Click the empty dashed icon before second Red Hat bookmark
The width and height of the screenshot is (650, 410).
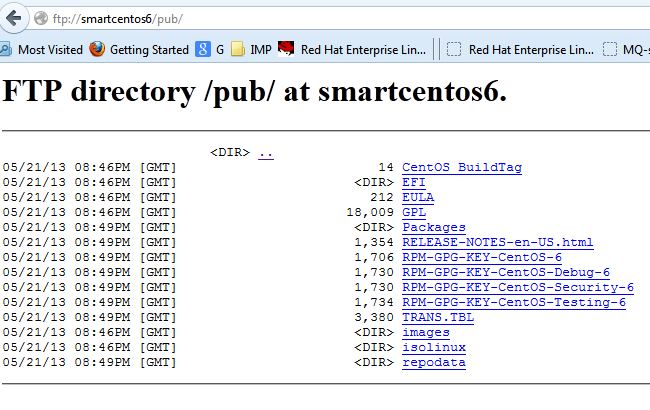tap(454, 50)
